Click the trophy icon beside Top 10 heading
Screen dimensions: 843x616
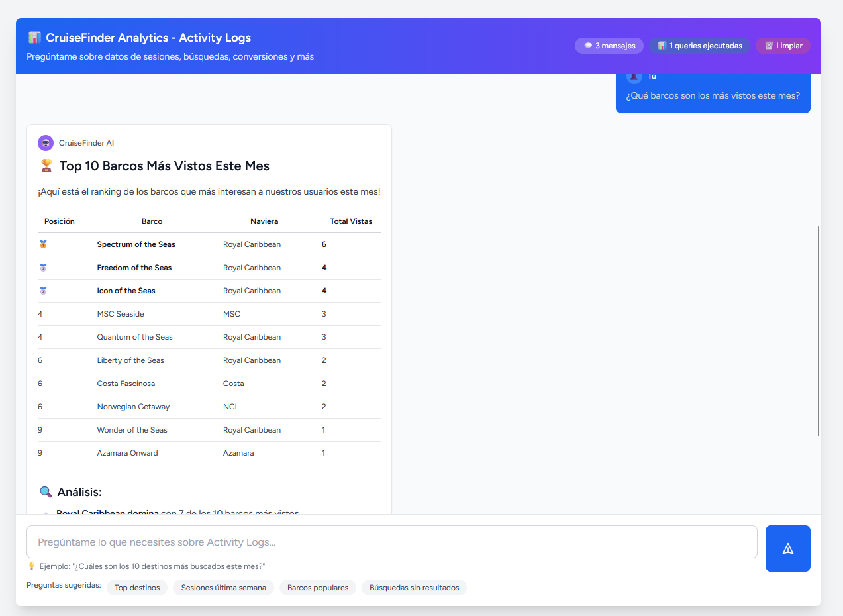click(45, 165)
